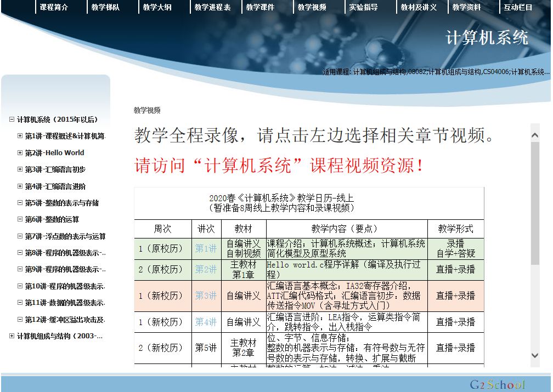The height and width of the screenshot is (392, 553).
Task: Expand the plus icon beside 第5讲-整数的表示与存储
Action: 20,203
